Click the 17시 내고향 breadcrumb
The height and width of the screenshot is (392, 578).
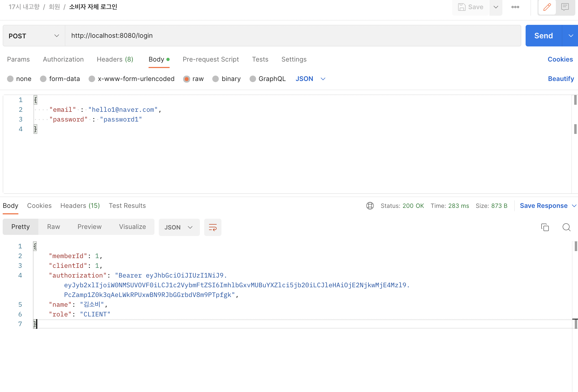point(24,7)
